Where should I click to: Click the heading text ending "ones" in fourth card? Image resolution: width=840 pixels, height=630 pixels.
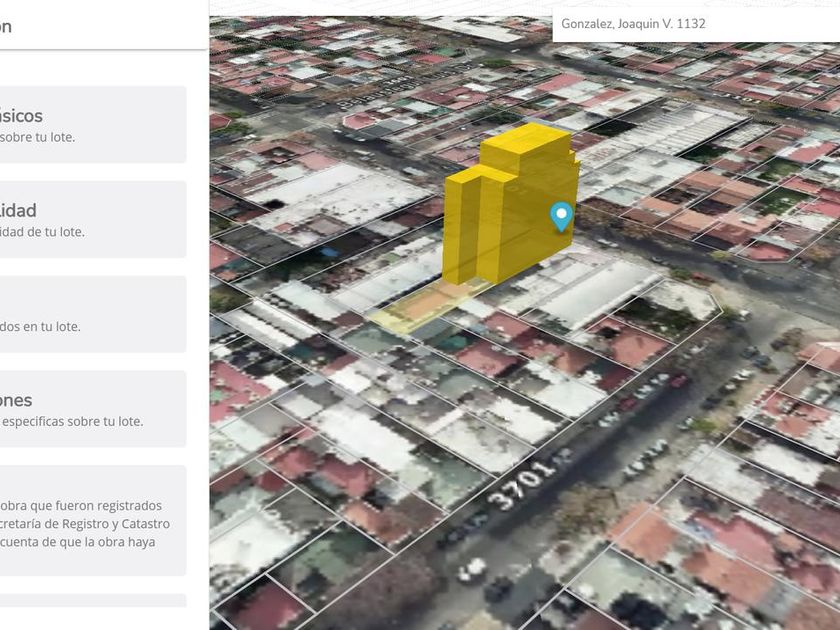click(x=16, y=400)
